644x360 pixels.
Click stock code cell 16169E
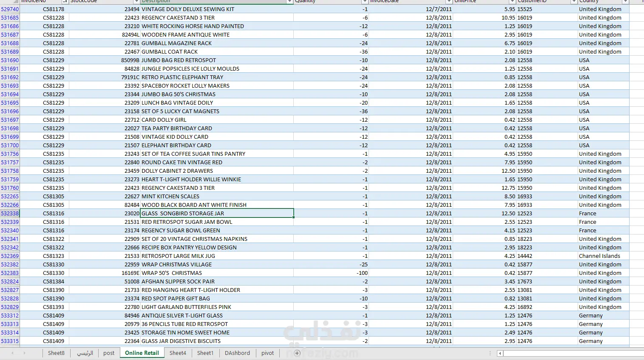105,273
